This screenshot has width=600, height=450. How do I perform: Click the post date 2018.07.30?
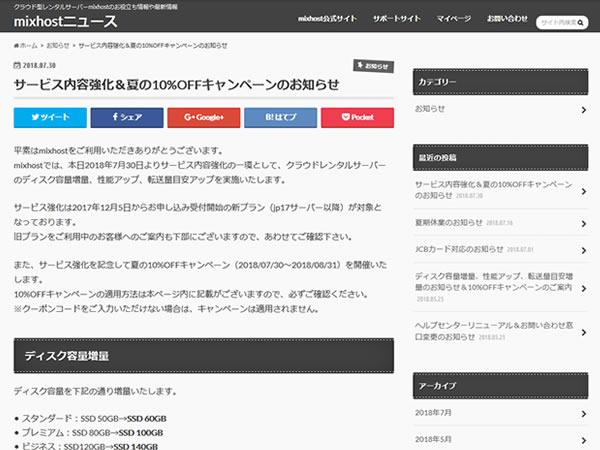pos(39,65)
